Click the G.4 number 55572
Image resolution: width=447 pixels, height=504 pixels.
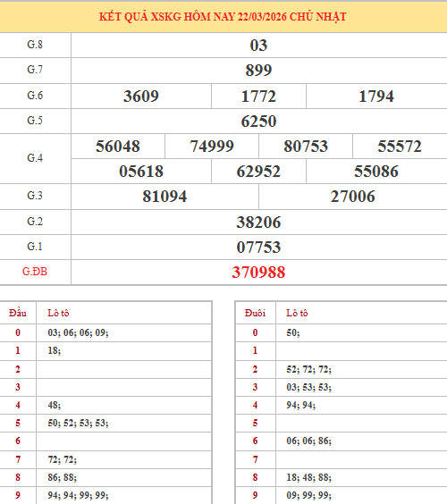[x=400, y=147]
